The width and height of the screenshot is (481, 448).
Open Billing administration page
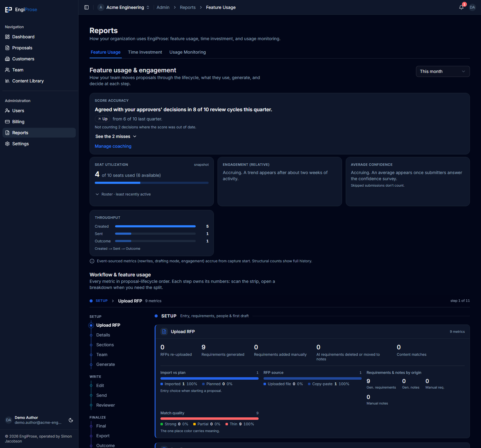point(39,122)
